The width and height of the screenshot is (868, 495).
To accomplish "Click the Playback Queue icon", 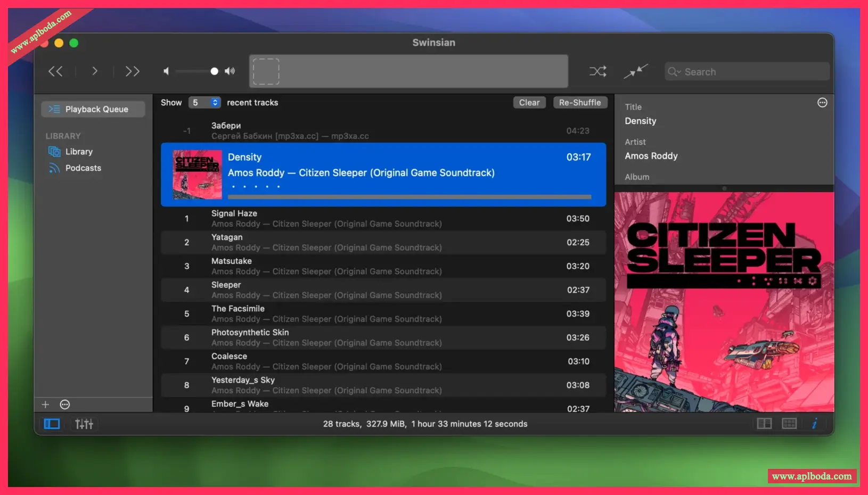I will click(54, 109).
